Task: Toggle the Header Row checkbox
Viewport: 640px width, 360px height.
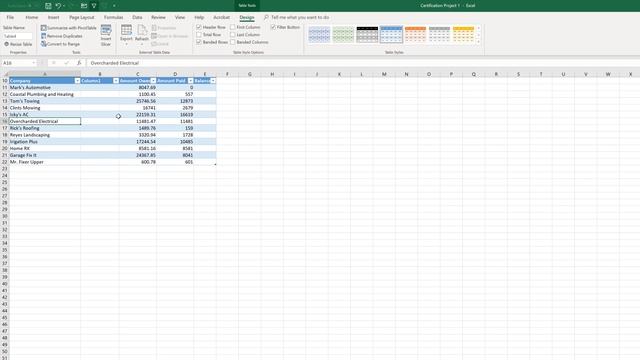Action: (199, 27)
